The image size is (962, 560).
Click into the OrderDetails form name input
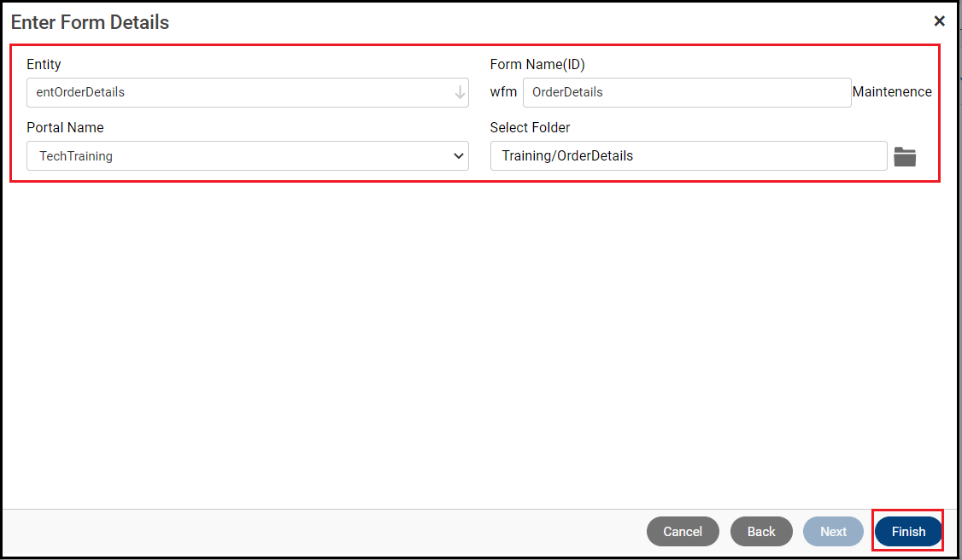(686, 92)
